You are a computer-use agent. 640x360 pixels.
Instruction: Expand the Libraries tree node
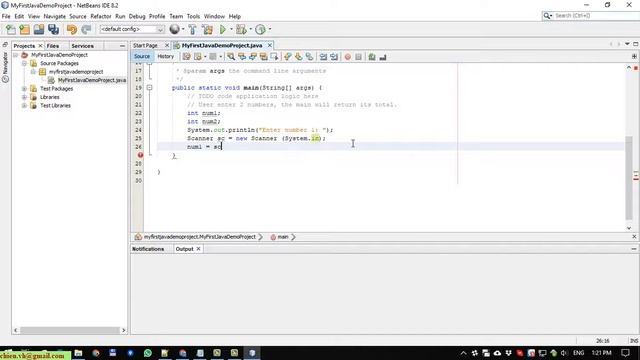[24, 97]
